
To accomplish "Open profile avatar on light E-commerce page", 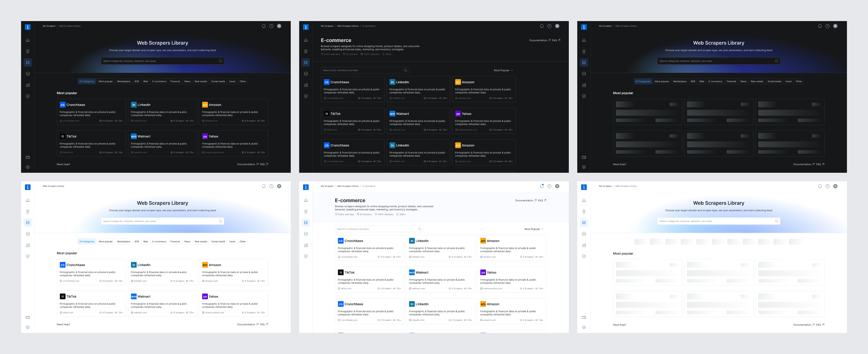I will (x=557, y=186).
